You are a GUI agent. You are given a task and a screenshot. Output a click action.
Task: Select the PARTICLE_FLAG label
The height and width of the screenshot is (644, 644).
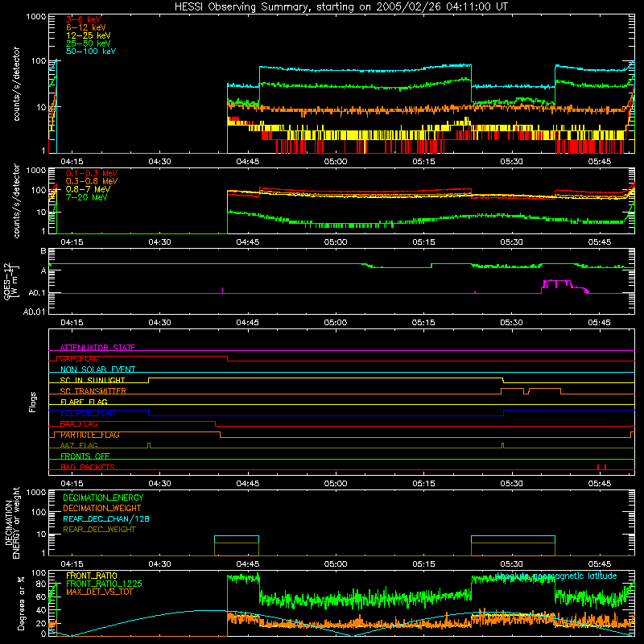point(90,435)
